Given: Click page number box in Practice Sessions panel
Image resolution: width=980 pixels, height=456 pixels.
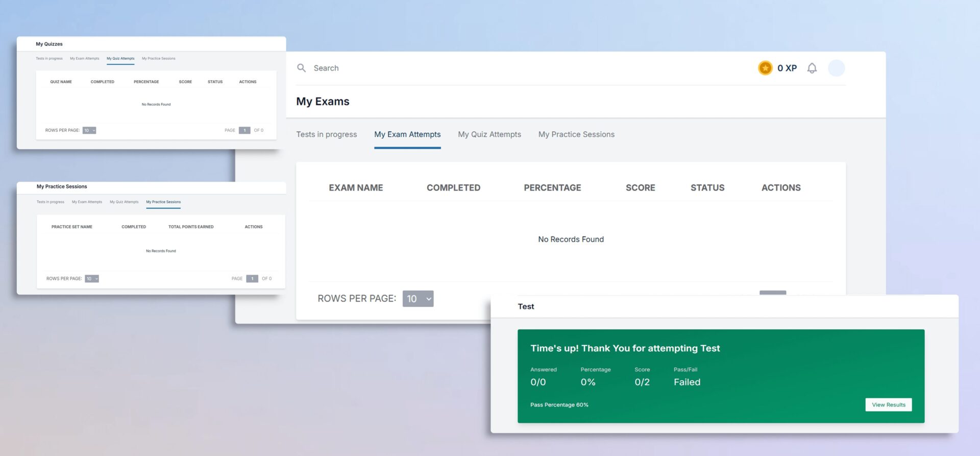Looking at the screenshot, I should click(x=252, y=279).
